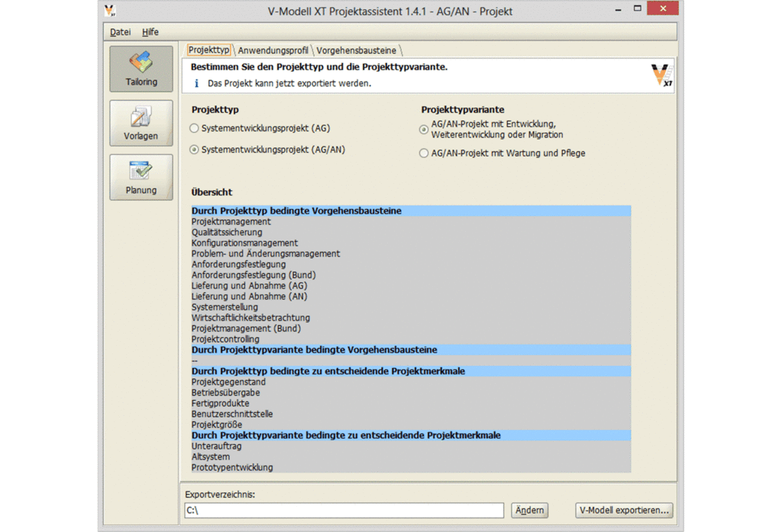Switch to the Projekttyp tab

(x=208, y=50)
